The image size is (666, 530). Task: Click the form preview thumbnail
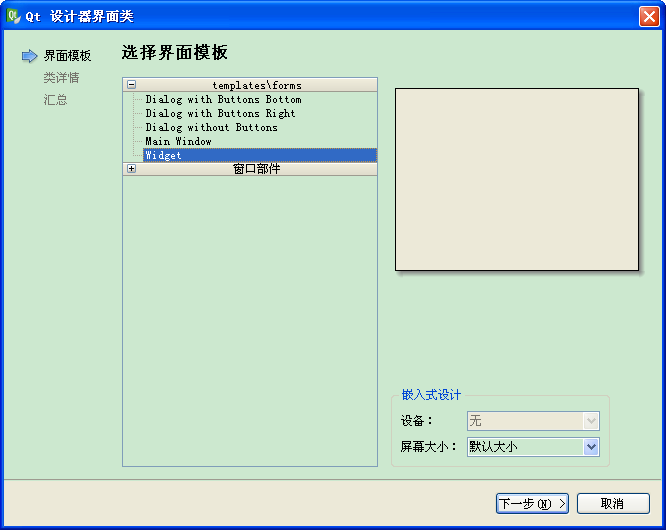(517, 179)
